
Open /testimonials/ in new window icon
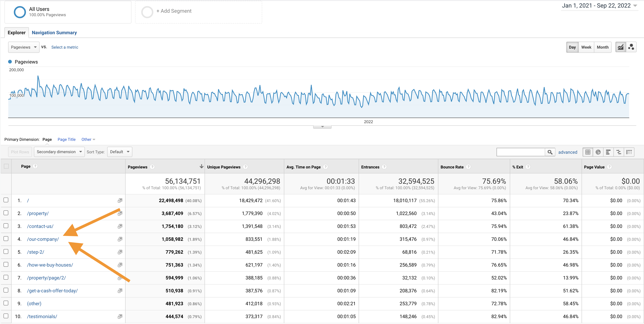click(x=120, y=316)
